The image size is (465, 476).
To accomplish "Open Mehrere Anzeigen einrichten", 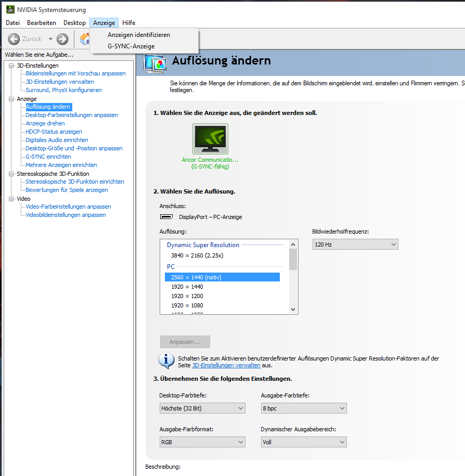I will coord(61,165).
